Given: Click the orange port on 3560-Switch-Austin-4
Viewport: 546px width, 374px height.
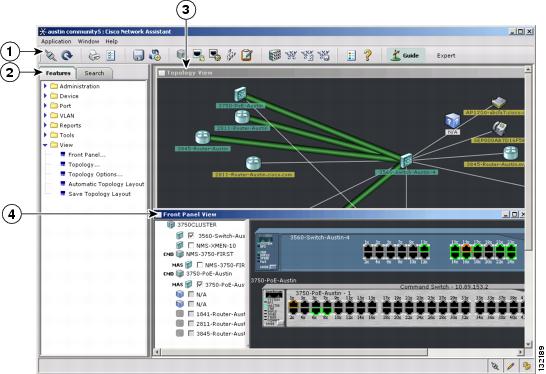Looking at the screenshot, I should coord(466,250).
